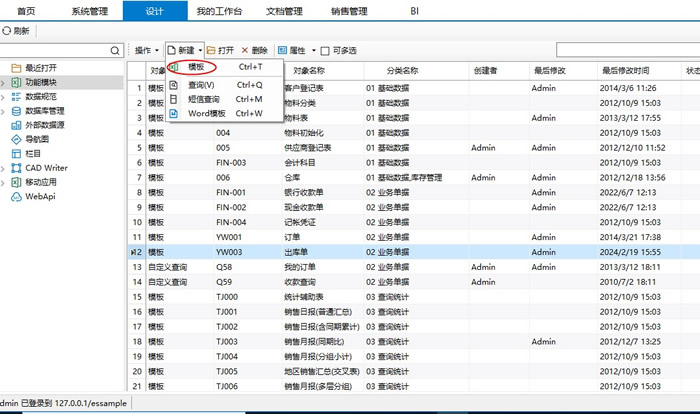Expand the 功能模块 tree node
Screen dimensions: 700x414
click(x=5, y=83)
